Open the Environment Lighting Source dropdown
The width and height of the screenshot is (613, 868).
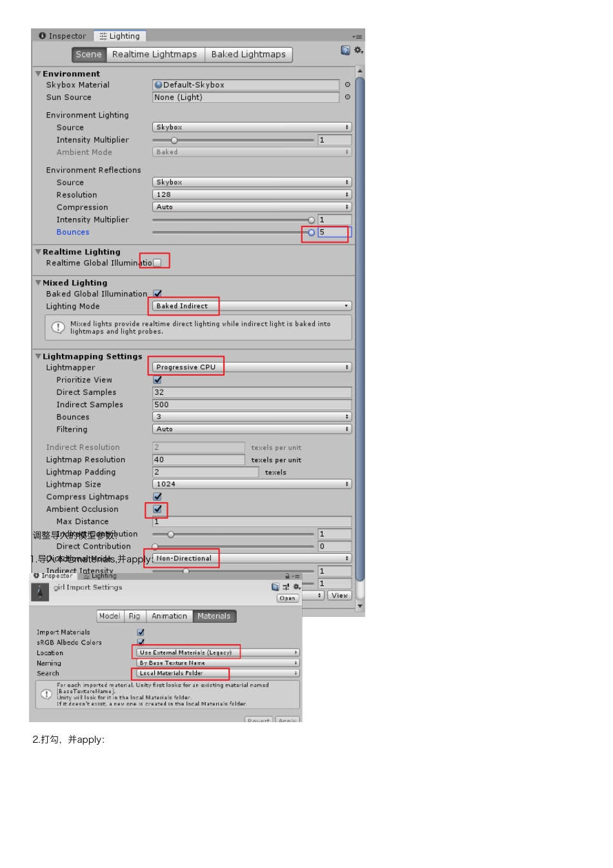[x=252, y=127]
